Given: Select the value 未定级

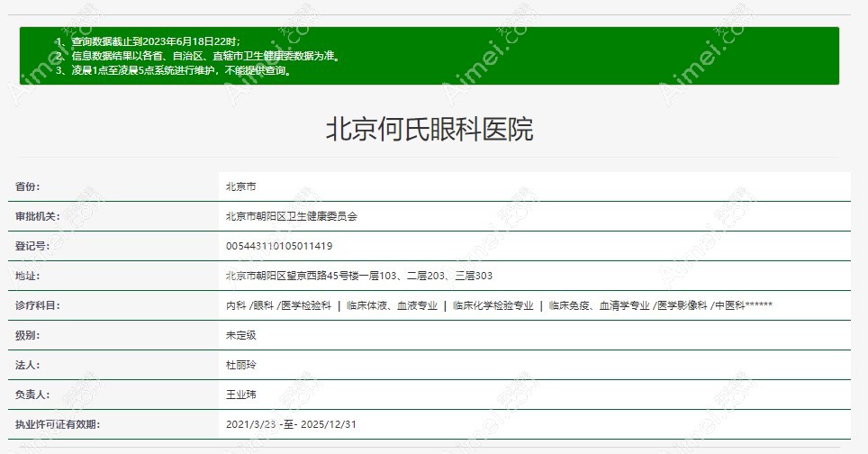Looking at the screenshot, I should (x=240, y=335).
